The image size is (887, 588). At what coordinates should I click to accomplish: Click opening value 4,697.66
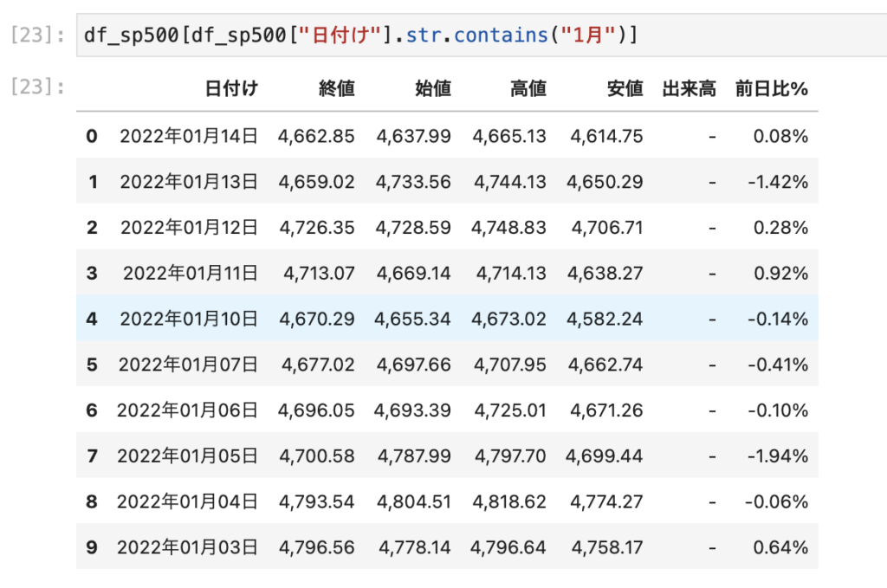(413, 365)
